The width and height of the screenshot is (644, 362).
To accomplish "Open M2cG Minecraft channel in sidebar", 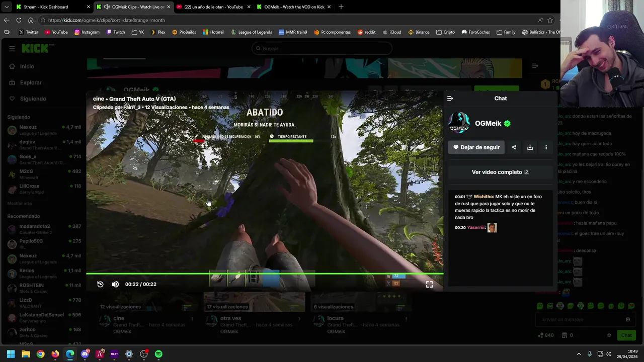I will pyautogui.click(x=44, y=174).
